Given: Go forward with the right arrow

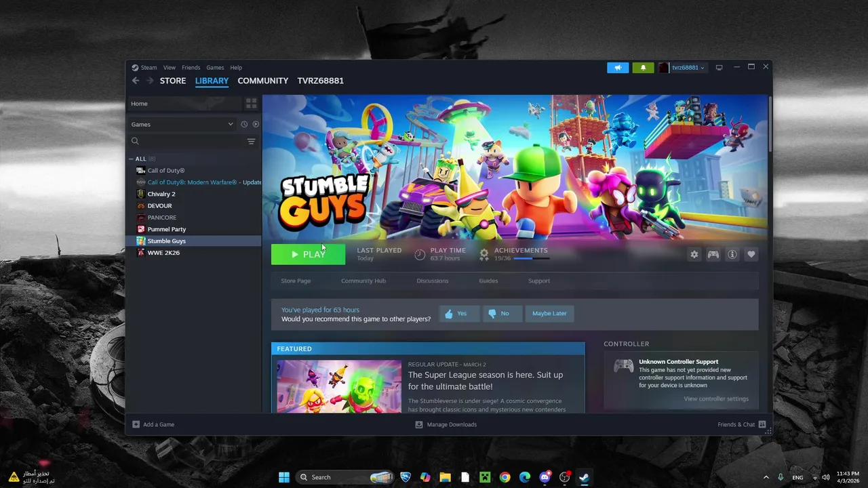Looking at the screenshot, I should tap(151, 81).
